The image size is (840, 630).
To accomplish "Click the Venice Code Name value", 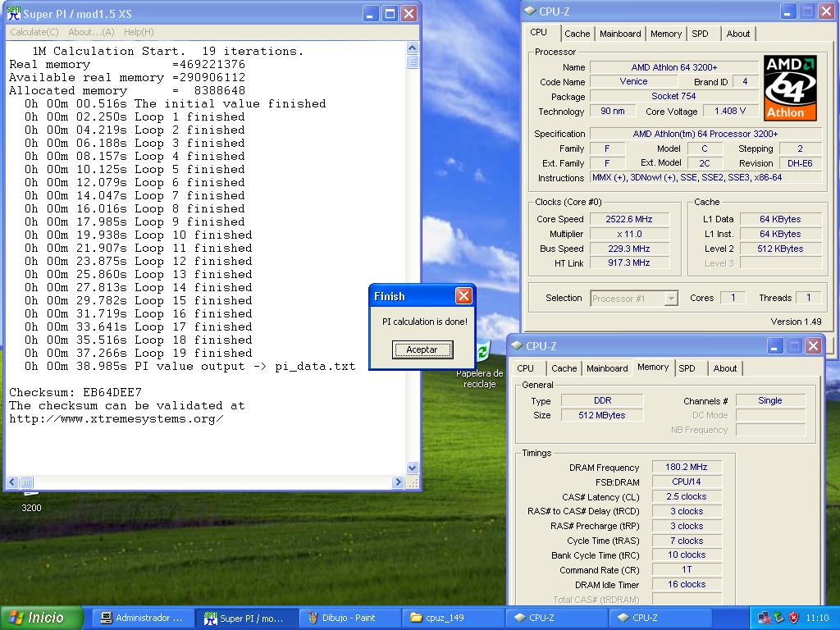I will [633, 82].
